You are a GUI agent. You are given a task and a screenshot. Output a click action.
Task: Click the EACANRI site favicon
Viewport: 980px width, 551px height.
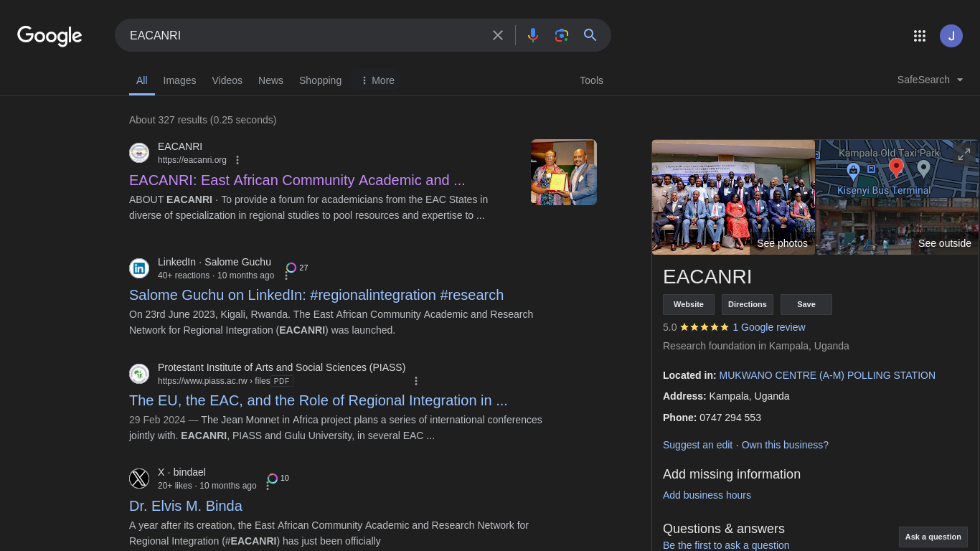[x=139, y=153]
